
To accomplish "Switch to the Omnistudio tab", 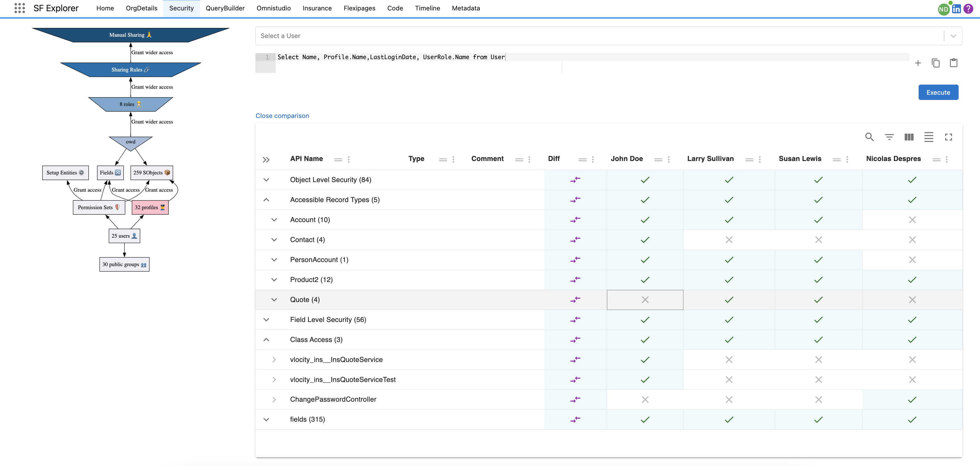I will point(274,8).
